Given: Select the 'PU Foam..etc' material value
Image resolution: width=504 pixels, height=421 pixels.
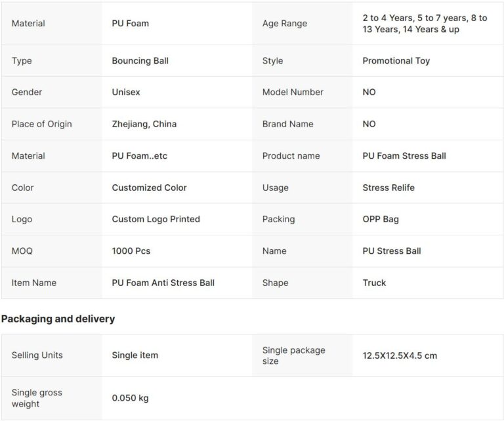Looking at the screenshot, I should click(139, 156).
